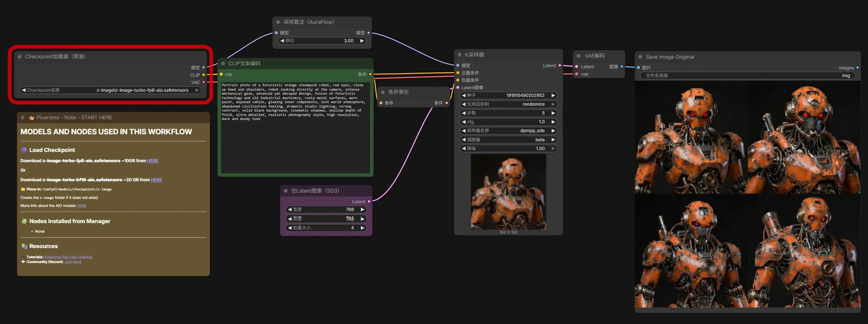Click the clip input port on CLIP文本编码
This screenshot has width=868, height=324.
click(x=221, y=74)
